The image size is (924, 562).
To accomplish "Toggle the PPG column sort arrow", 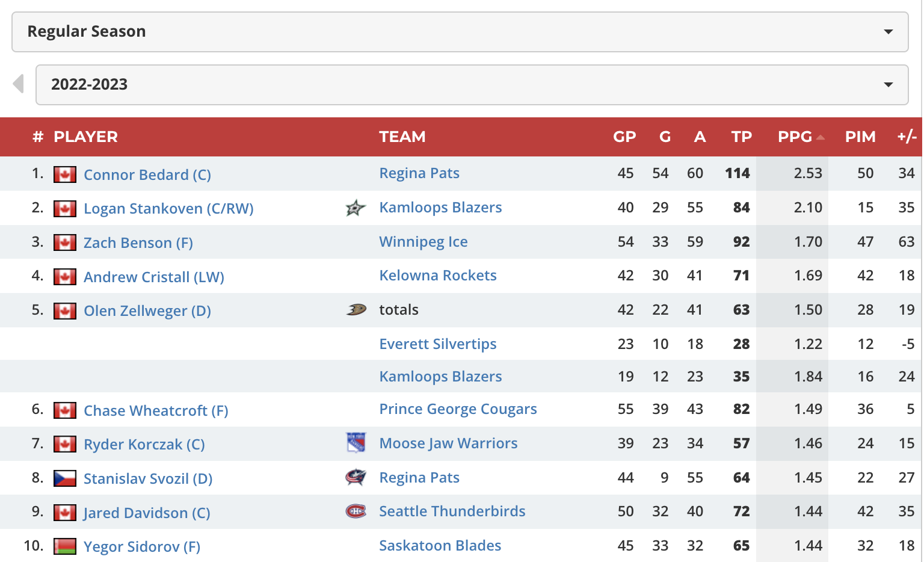I will pos(821,137).
